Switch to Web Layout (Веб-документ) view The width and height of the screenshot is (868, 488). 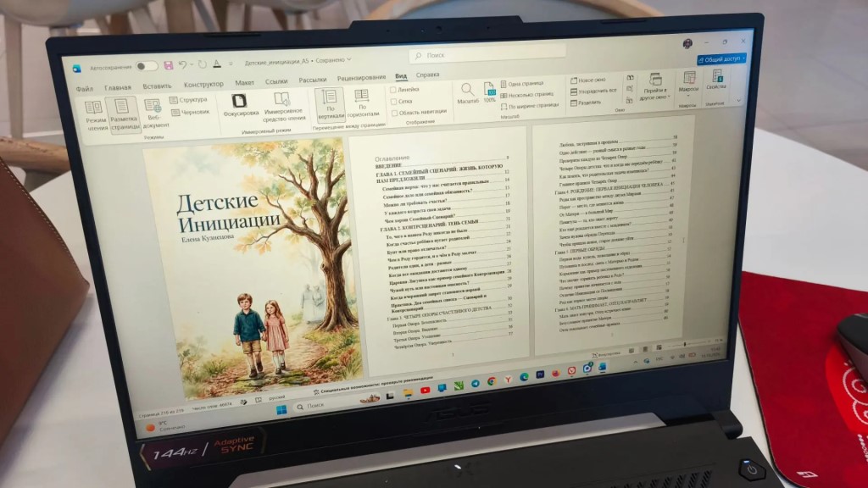pyautogui.click(x=154, y=114)
